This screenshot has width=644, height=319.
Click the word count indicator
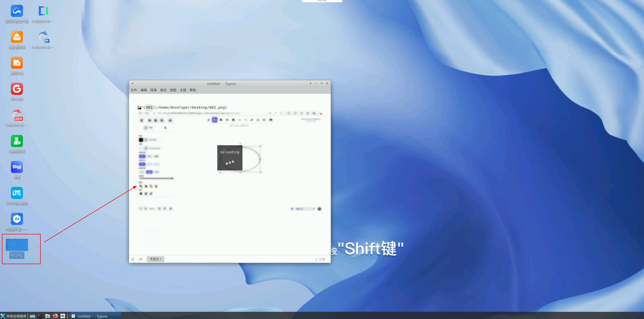point(320,259)
